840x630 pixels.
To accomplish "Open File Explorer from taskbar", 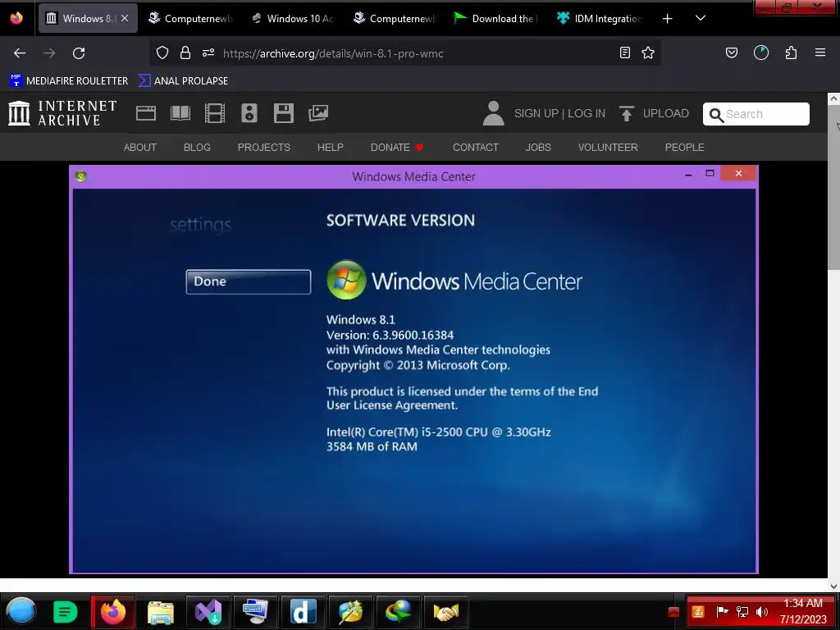I will [x=161, y=612].
